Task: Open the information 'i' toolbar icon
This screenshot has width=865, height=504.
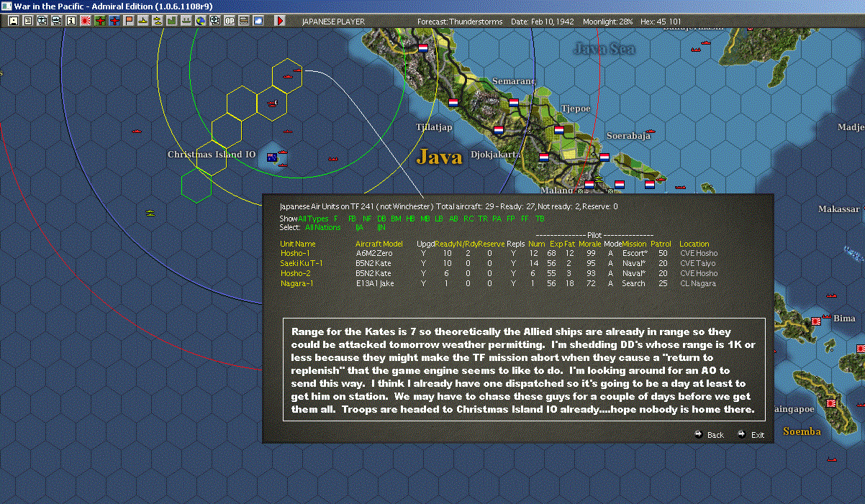Action: (x=71, y=22)
